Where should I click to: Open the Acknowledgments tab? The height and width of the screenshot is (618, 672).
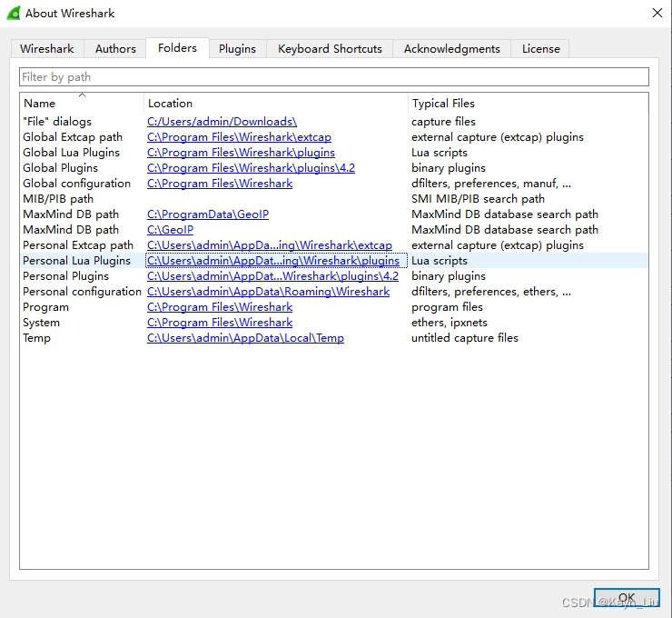[x=451, y=48]
